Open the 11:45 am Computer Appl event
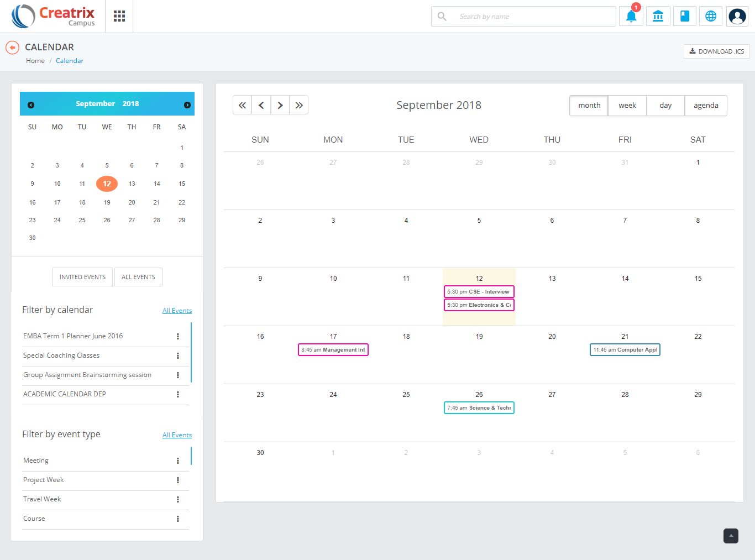 [625, 349]
